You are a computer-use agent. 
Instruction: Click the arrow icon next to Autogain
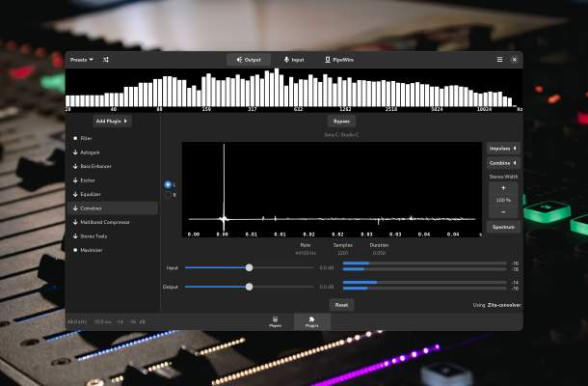point(75,152)
